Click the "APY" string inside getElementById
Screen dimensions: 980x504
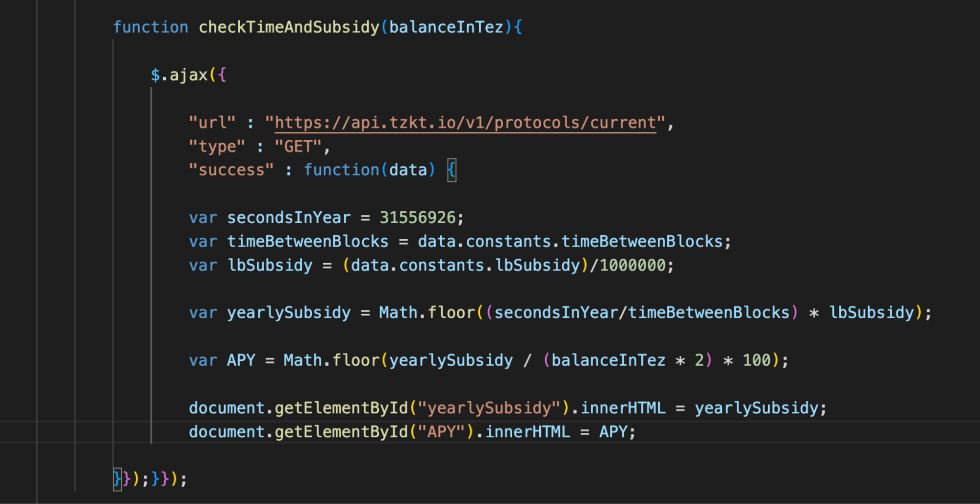pyautogui.click(x=441, y=432)
